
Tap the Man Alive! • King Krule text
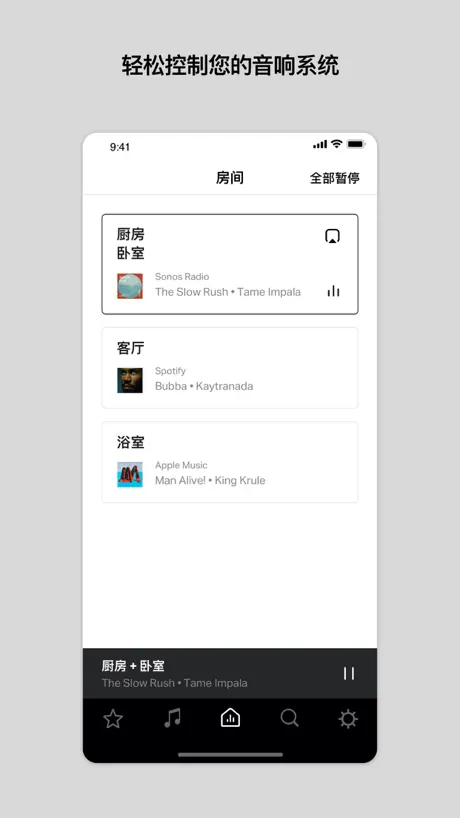210,480
